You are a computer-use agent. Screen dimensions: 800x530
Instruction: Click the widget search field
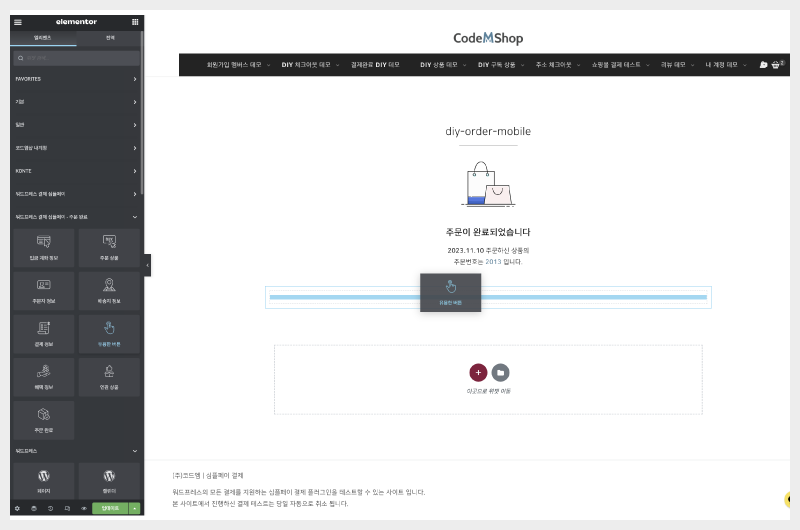click(76, 58)
